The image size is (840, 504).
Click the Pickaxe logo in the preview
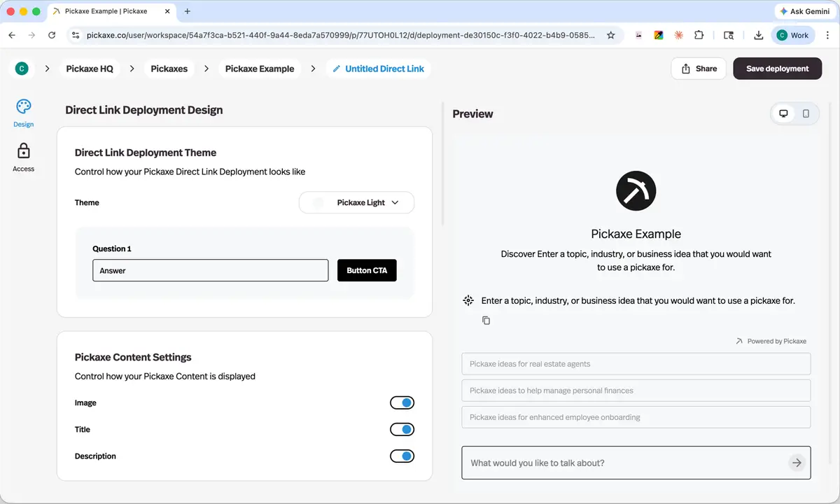pyautogui.click(x=636, y=190)
